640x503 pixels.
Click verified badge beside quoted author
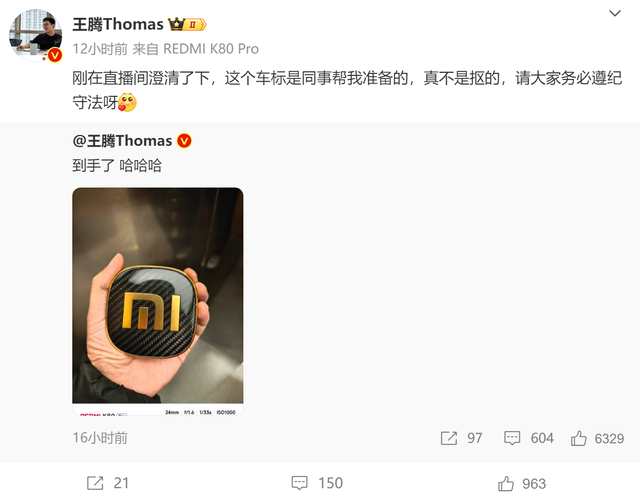184,141
